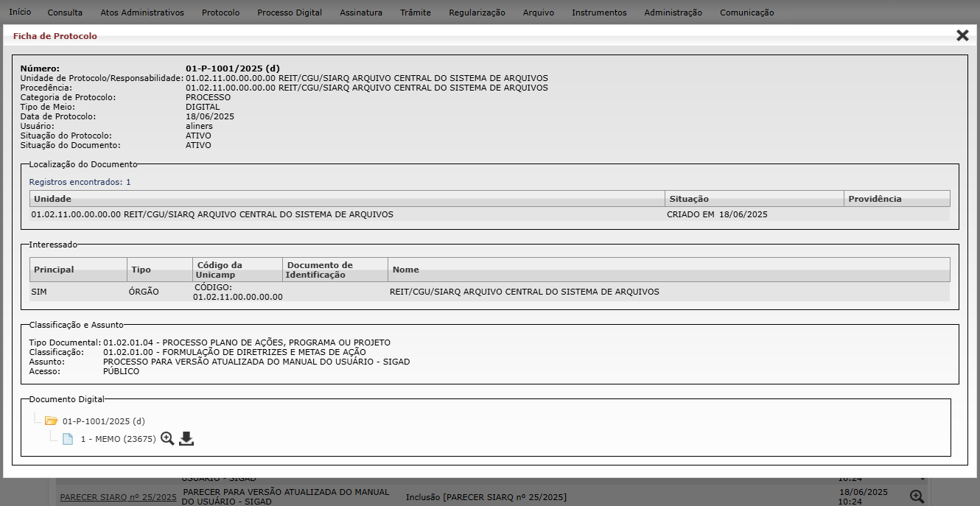Image resolution: width=980 pixels, height=506 pixels.
Task: Open the Assinatura menu
Action: 361,13
